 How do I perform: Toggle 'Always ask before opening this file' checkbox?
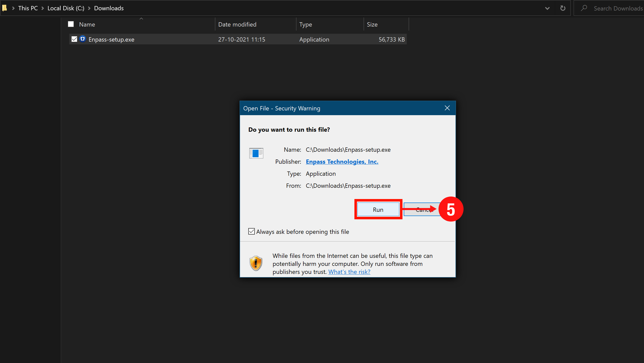(x=252, y=232)
